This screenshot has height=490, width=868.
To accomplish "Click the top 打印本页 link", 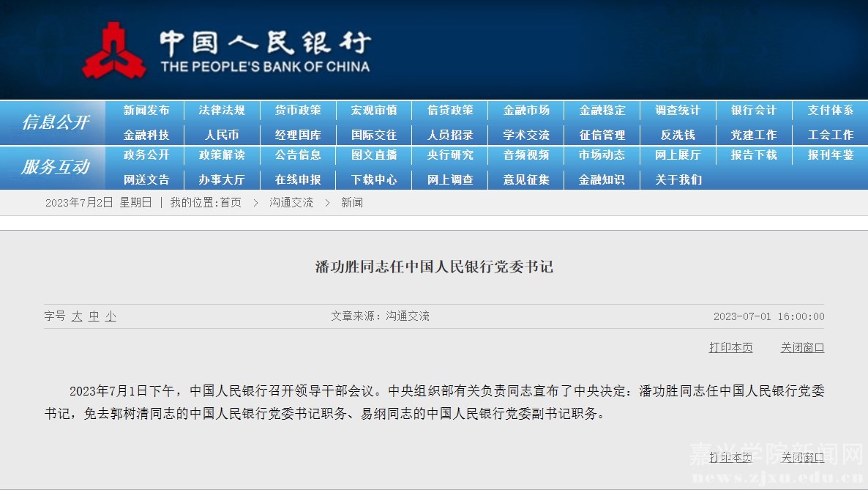I will pos(730,348).
